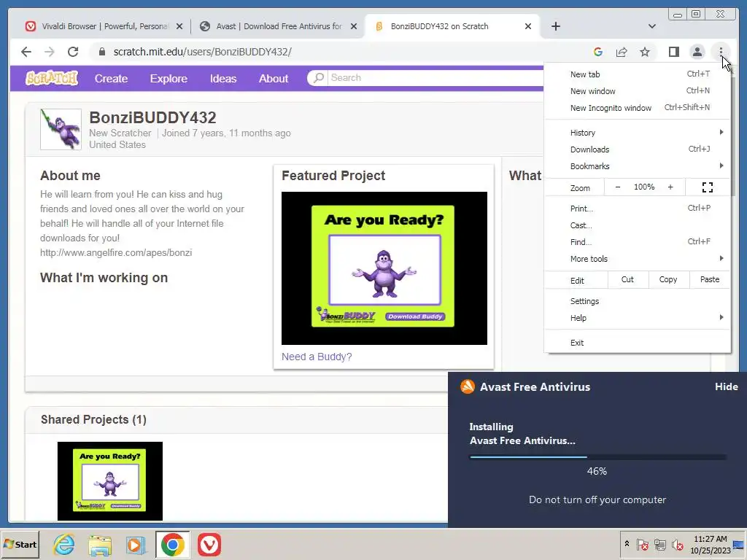Screen dimensions: 747x560
Task: Click the search magnifier icon on Scratch
Action: tap(319, 77)
